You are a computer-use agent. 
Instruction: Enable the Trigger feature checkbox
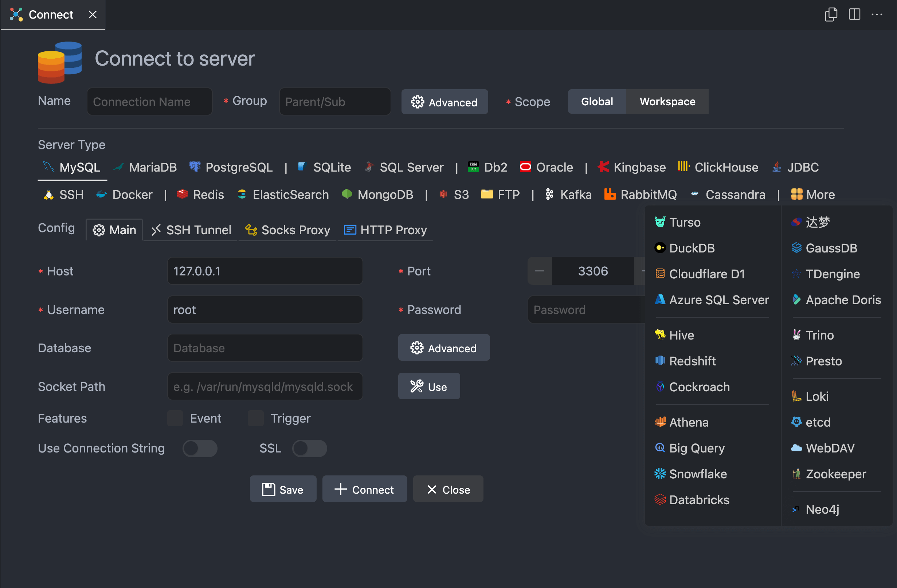pos(255,418)
